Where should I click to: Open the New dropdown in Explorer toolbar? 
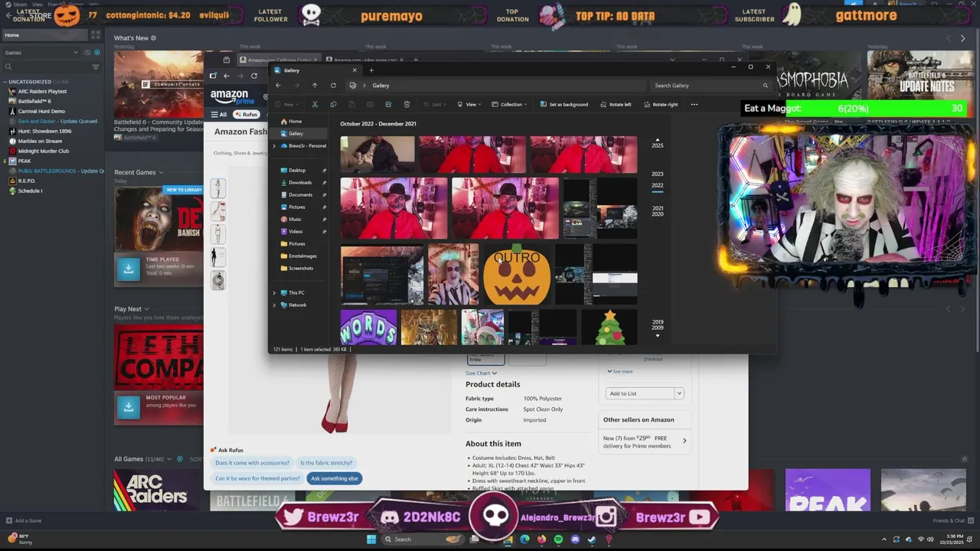point(286,105)
